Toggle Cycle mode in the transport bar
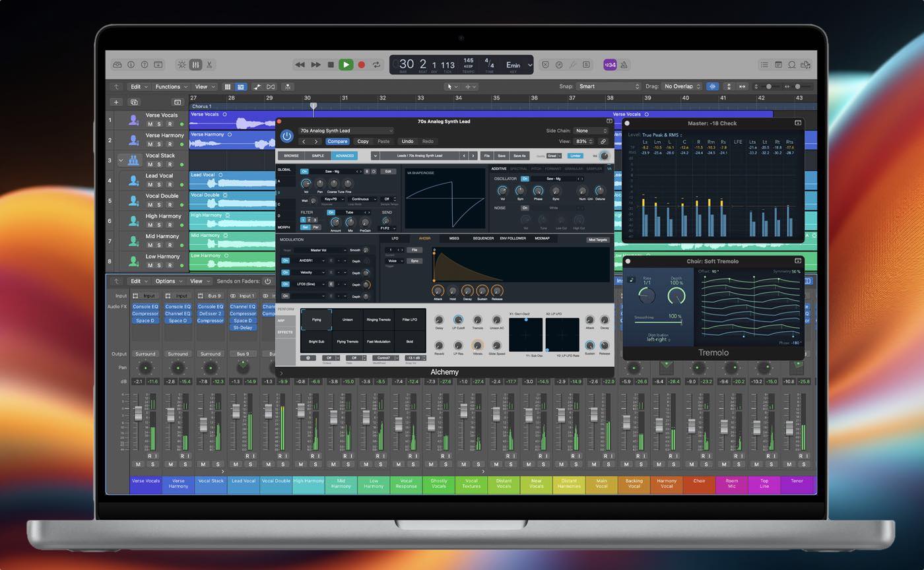The height and width of the screenshot is (570, 924). tap(377, 65)
